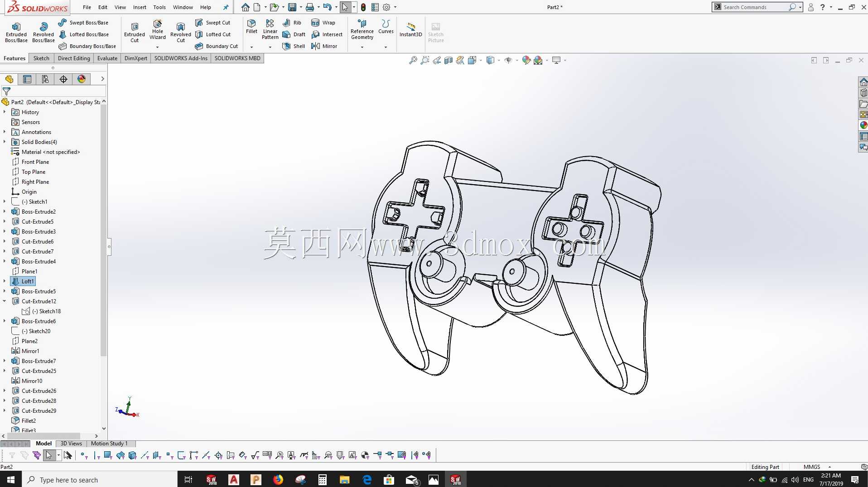Select the Linear Pattern tool
The image size is (868, 487).
[270, 29]
